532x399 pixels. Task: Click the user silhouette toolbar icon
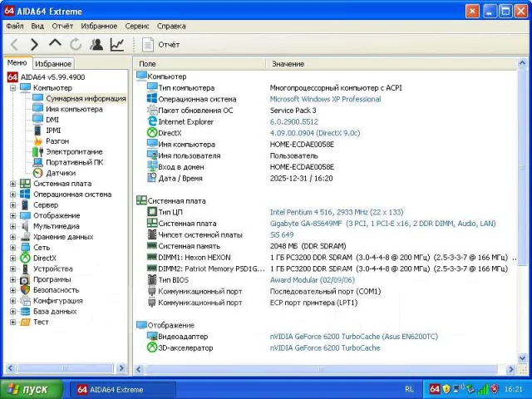(96, 44)
